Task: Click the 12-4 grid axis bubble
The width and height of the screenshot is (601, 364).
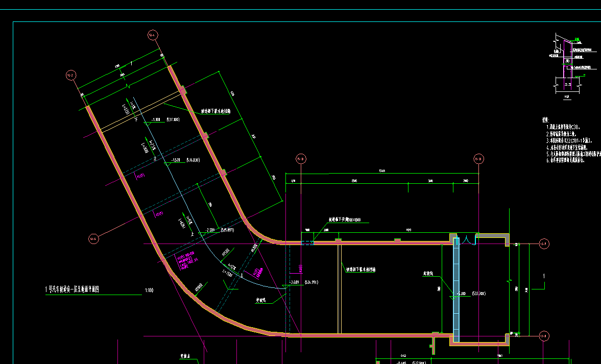Action: click(153, 36)
